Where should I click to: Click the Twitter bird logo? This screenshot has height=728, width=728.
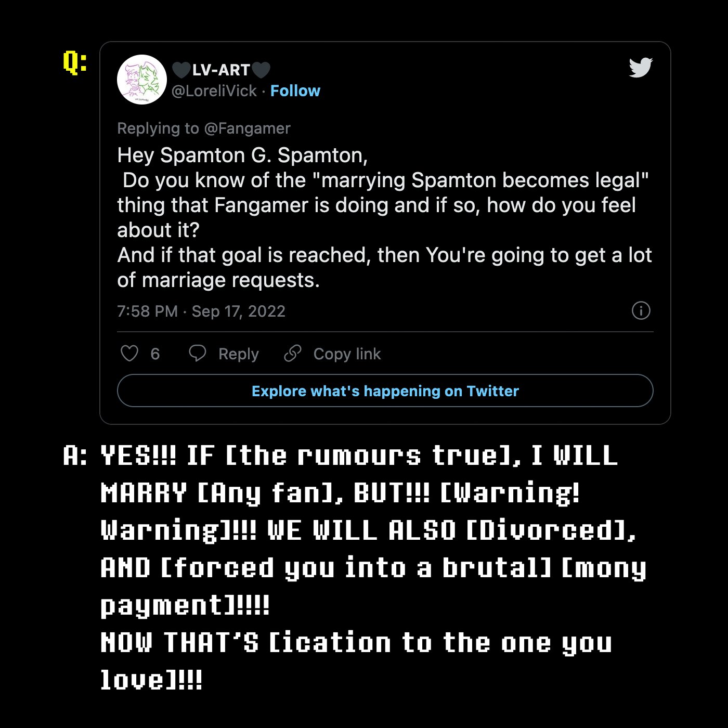click(x=640, y=68)
